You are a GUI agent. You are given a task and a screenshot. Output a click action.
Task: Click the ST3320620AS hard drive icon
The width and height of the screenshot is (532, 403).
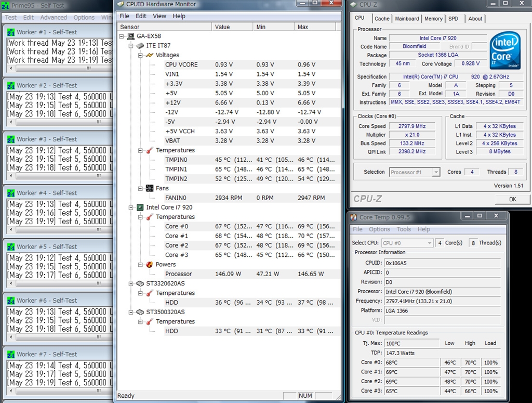[x=140, y=283]
